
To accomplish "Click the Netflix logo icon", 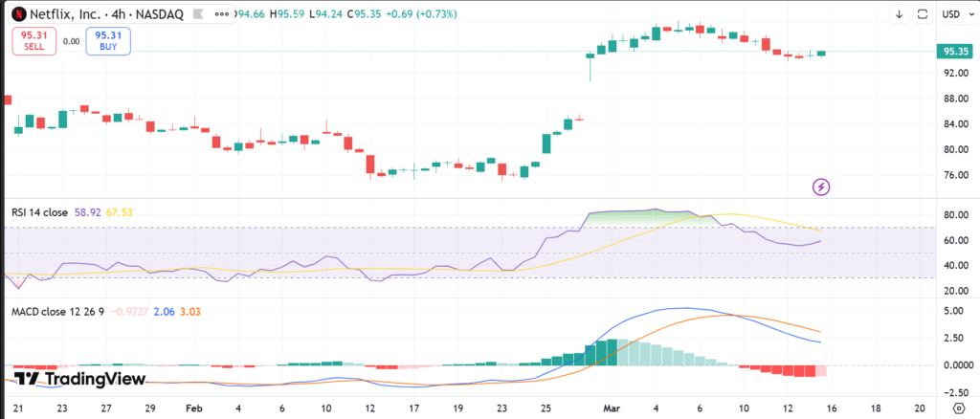I will (18, 14).
